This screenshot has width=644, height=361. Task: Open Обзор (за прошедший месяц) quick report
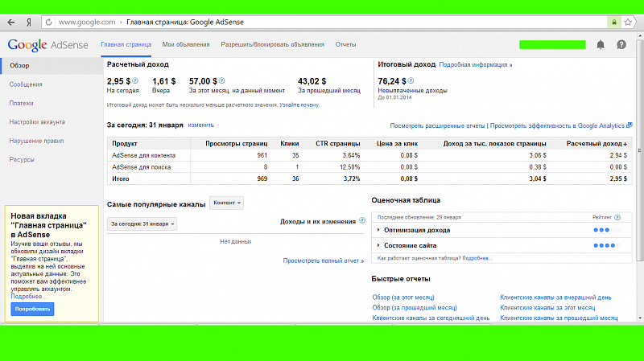pyautogui.click(x=415, y=307)
